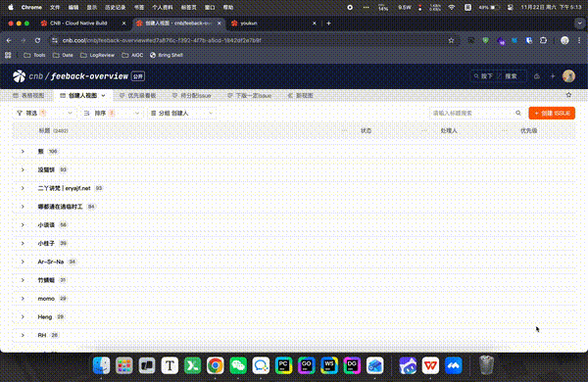Image resolution: width=588 pixels, height=382 pixels.
Task: Click the title search input field
Action: click(472, 113)
